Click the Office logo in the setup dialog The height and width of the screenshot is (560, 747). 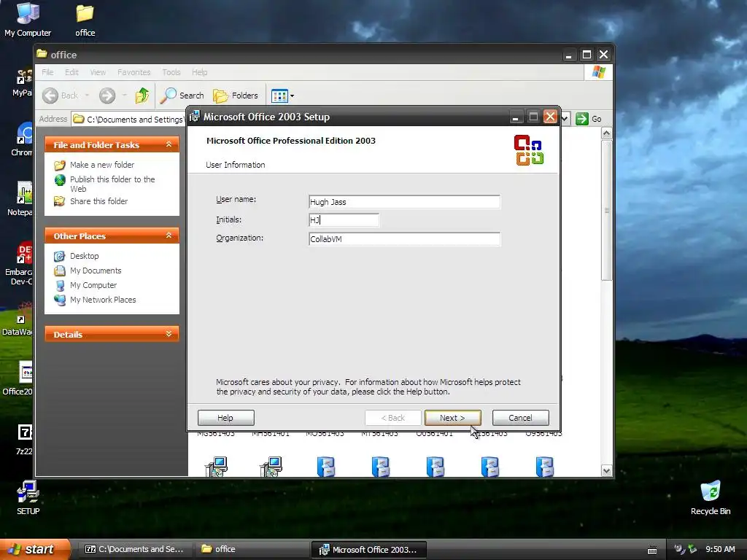click(529, 150)
